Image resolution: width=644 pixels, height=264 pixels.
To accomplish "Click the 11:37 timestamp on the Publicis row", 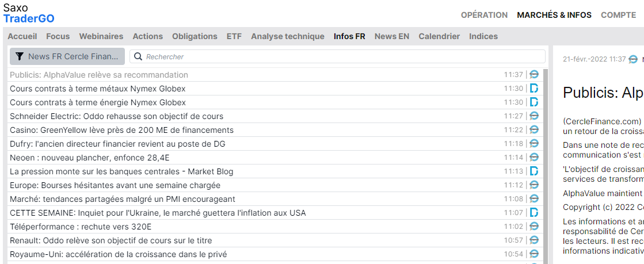I will [513, 75].
